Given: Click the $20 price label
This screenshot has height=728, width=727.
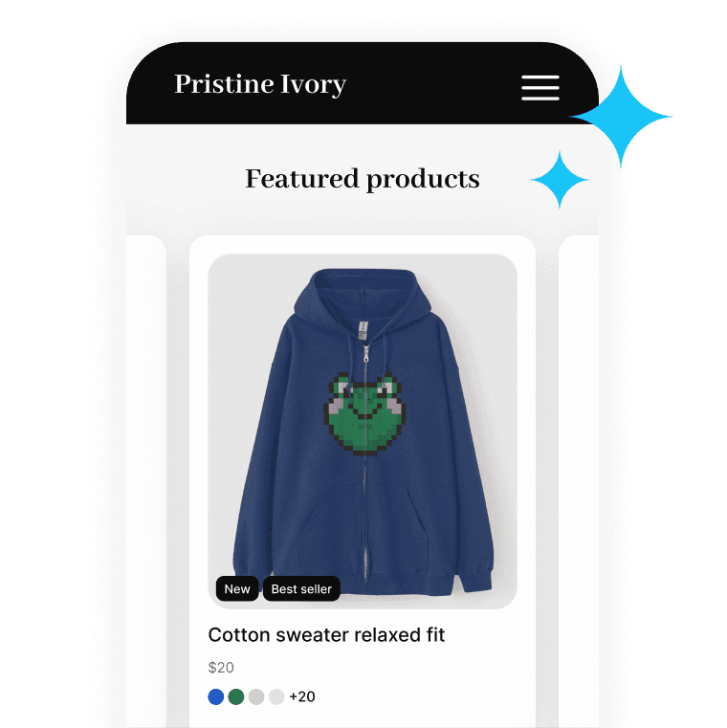Looking at the screenshot, I should coord(221,667).
